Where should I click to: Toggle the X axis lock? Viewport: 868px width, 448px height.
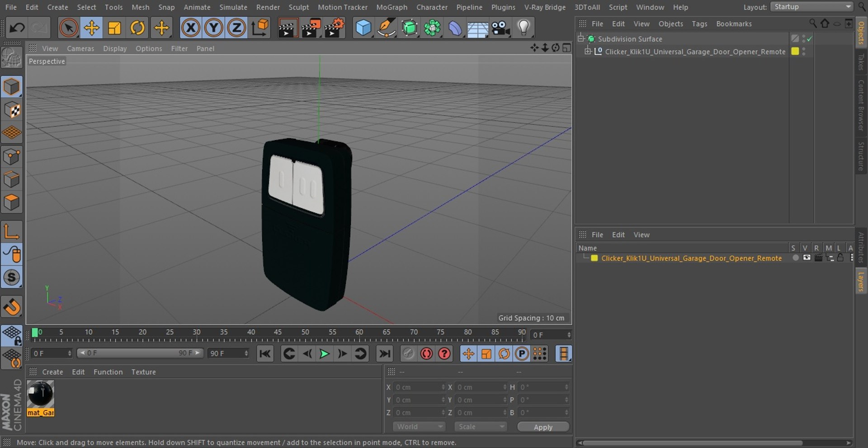(191, 28)
